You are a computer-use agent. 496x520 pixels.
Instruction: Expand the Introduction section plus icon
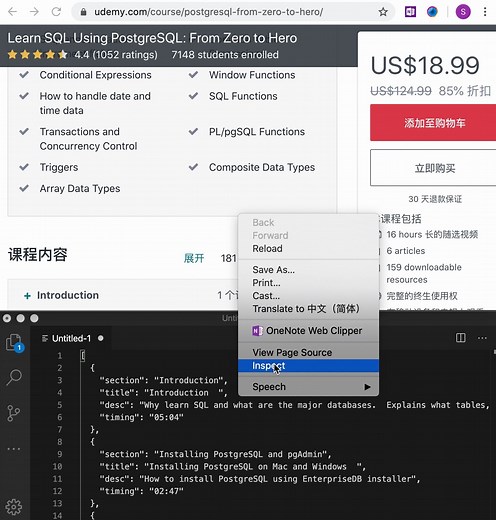[27, 296]
